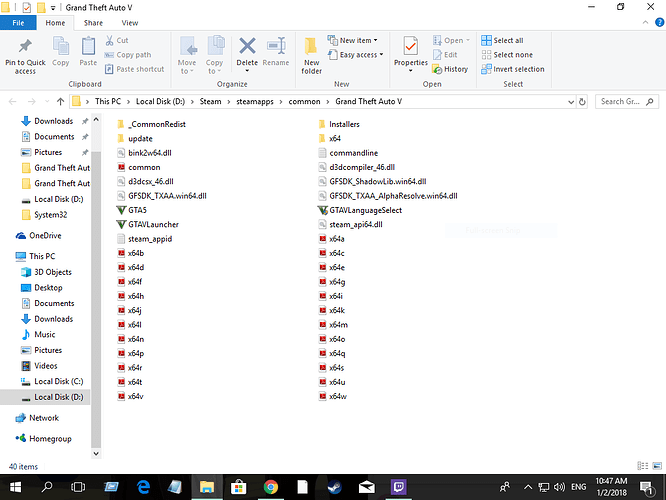Open recent locations dropdown arrow
This screenshot has width=666, height=500.
[x=47, y=102]
